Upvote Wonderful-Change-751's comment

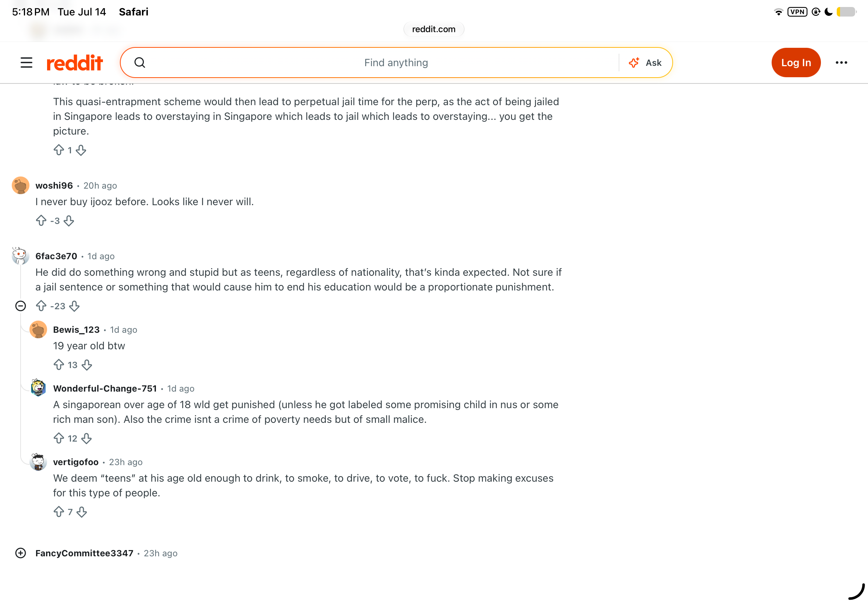(x=58, y=438)
